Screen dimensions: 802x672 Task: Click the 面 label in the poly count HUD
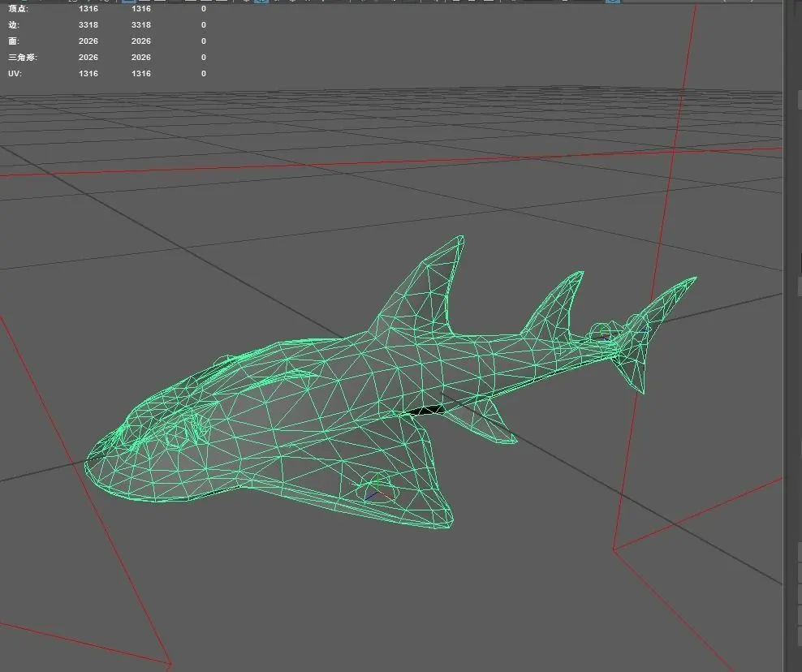(14, 41)
